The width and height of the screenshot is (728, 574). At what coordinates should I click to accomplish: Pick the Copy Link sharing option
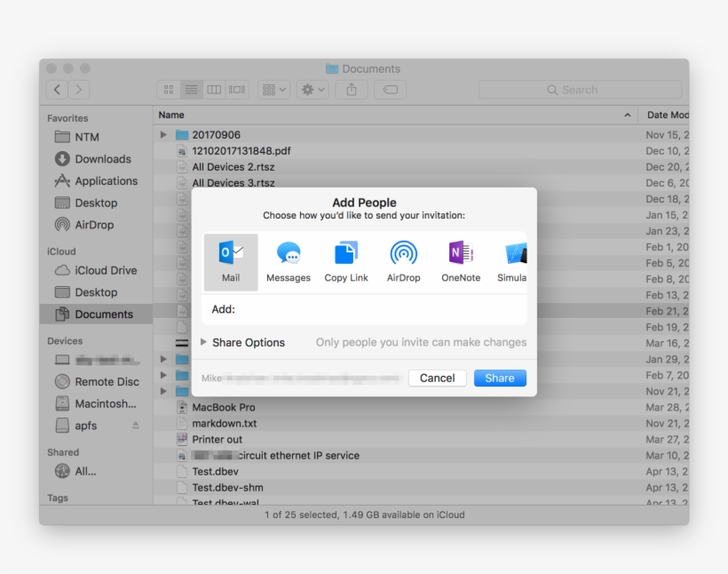click(346, 262)
